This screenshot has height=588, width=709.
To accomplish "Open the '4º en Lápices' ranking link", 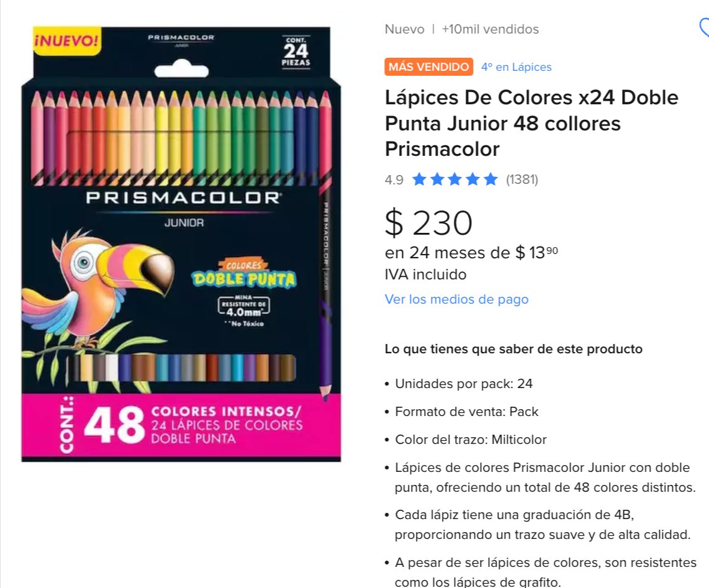I will (517, 67).
